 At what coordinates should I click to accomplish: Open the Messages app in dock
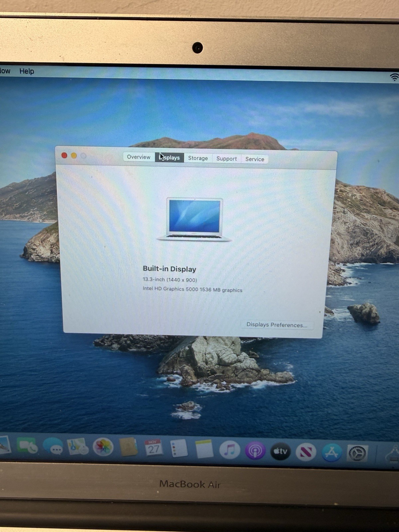(53, 446)
